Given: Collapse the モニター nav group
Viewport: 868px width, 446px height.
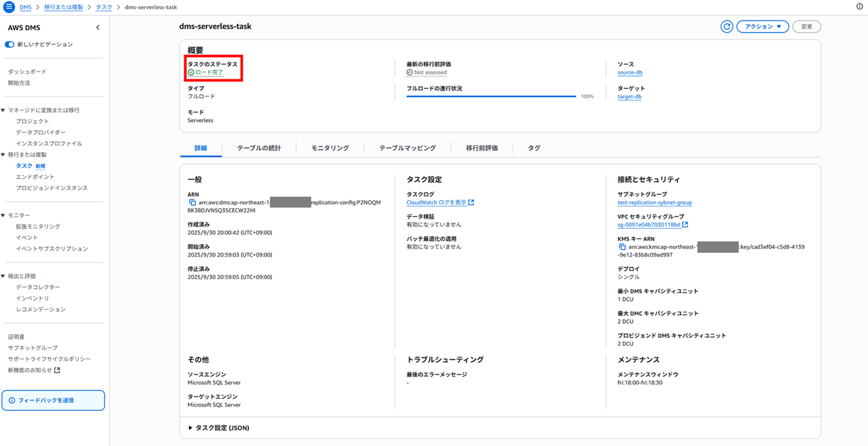Looking at the screenshot, I should coord(3,215).
